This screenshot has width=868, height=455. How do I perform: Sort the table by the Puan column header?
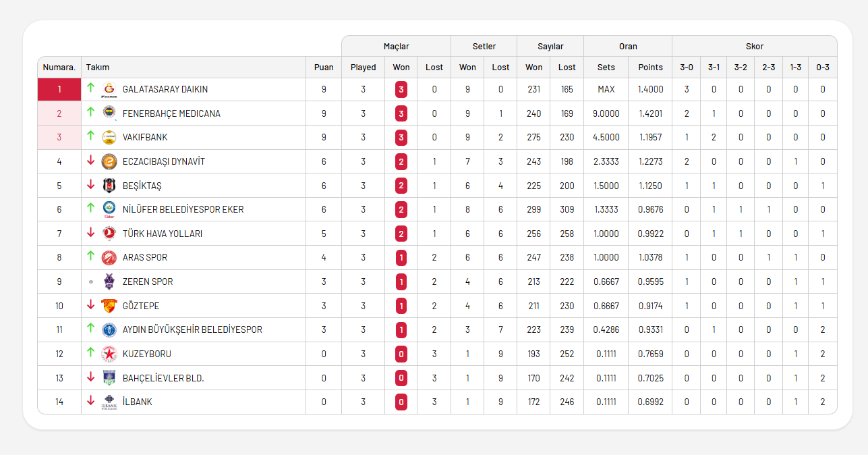coord(324,68)
